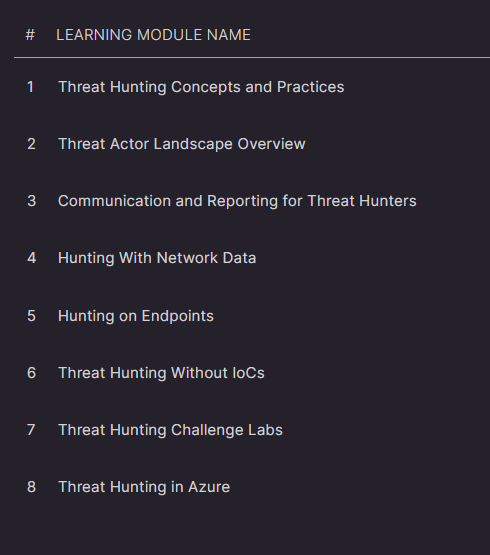Open Hunting With Network Data module
Screen dimensions: 490x555
coord(157,258)
